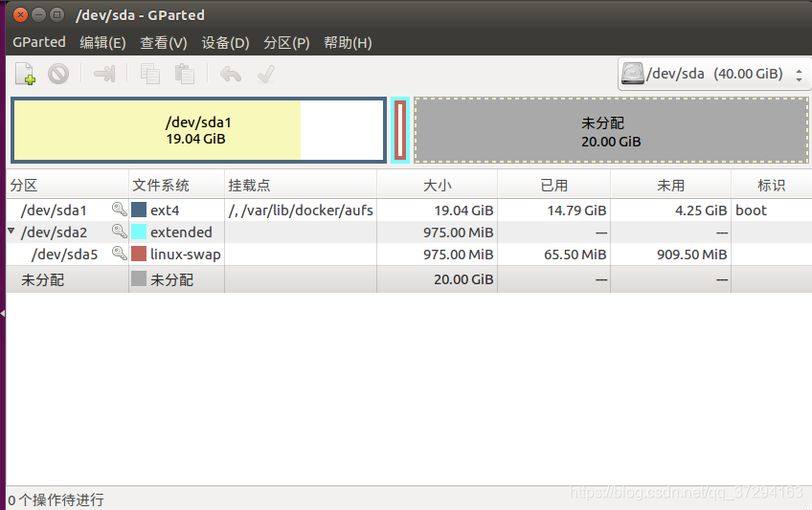The height and width of the screenshot is (510, 812).
Task: Click the 分区 column header
Action: click(x=67, y=185)
